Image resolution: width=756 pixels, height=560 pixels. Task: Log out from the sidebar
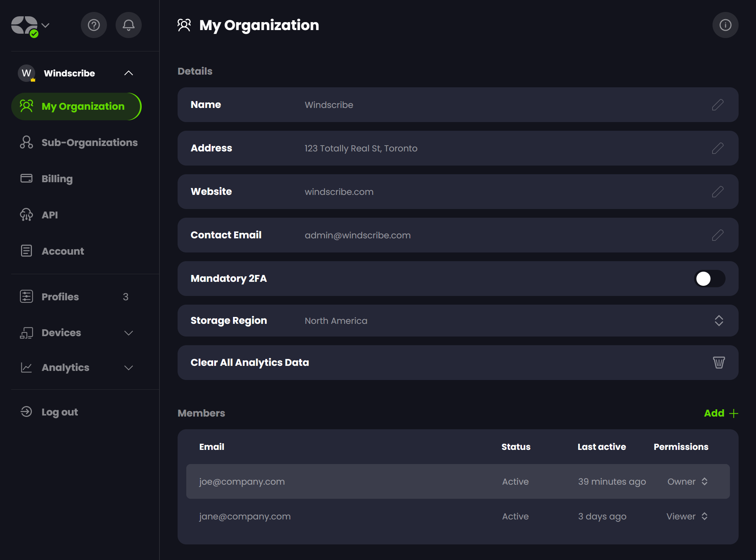pos(59,412)
